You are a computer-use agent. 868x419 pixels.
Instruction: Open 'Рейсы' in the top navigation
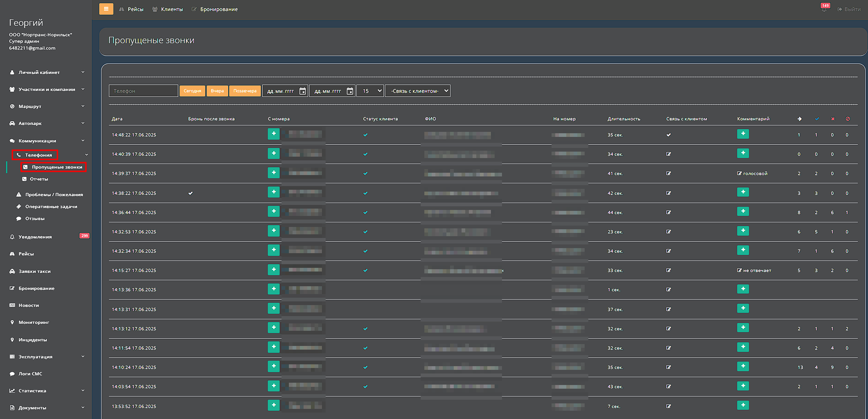(135, 9)
